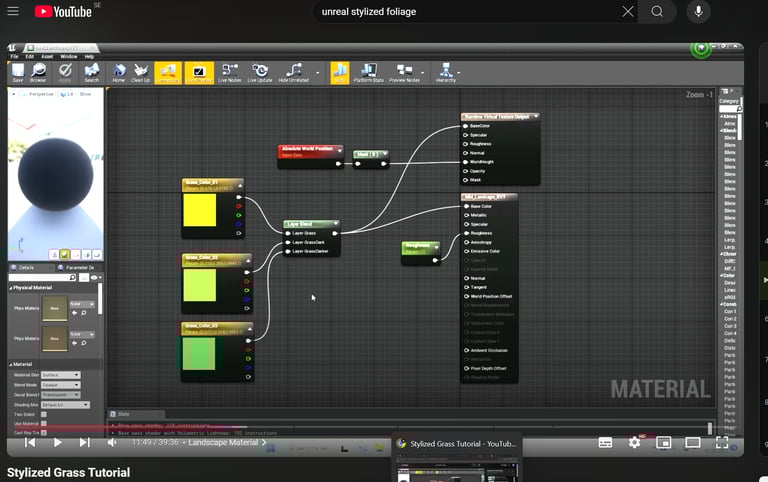Toggle the Cast Ray Traced checkbox
The image size is (768, 482).
click(44, 433)
